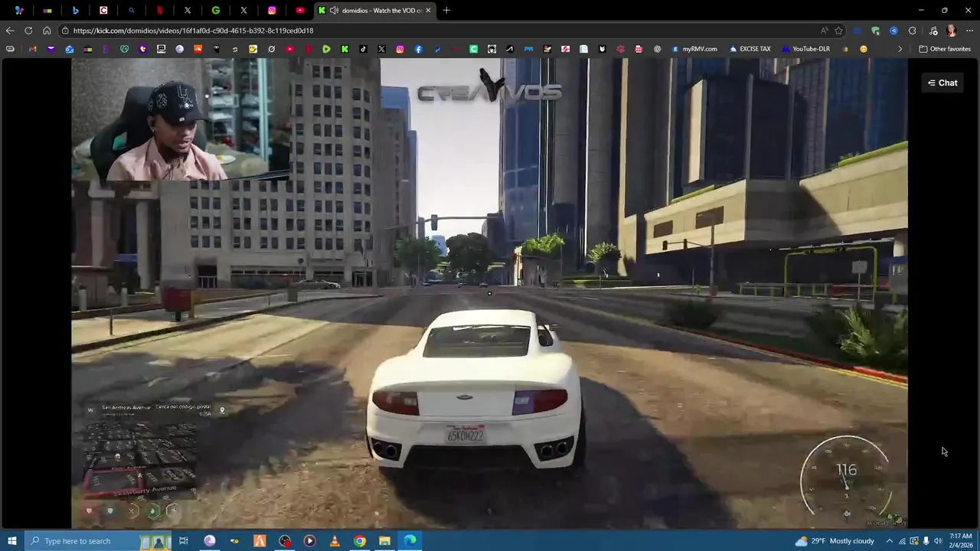Open the Instagram bookmark in favorites bar
The height and width of the screenshot is (551, 980).
tap(400, 49)
